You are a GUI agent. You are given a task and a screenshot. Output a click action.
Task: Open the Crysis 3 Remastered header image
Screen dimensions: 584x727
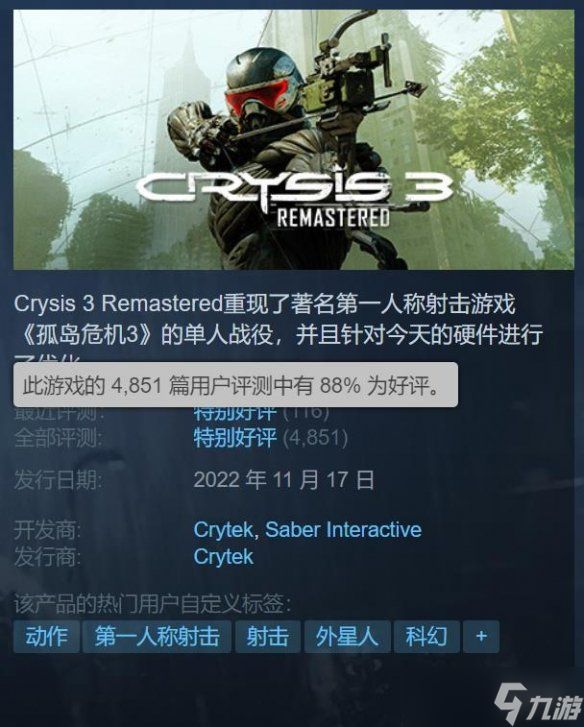point(293,140)
